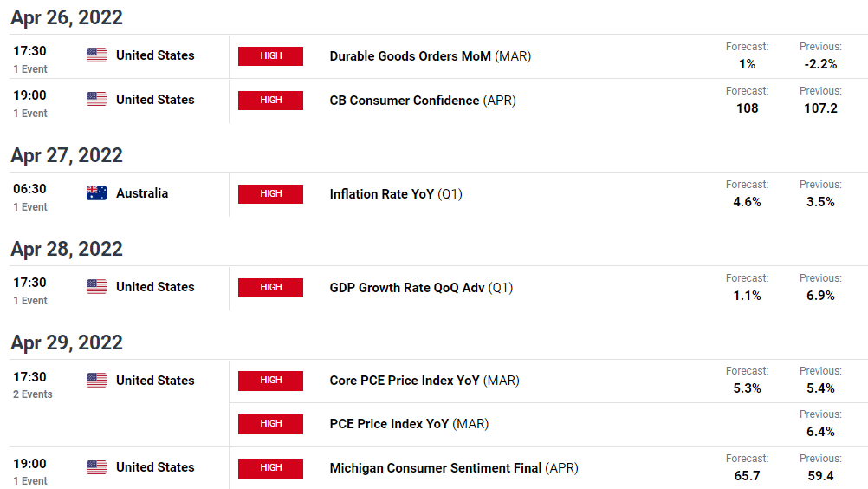The width and height of the screenshot is (868, 489).
Task: Click the US flag in Michigan Consumer Sentiment row
Action: (x=96, y=467)
